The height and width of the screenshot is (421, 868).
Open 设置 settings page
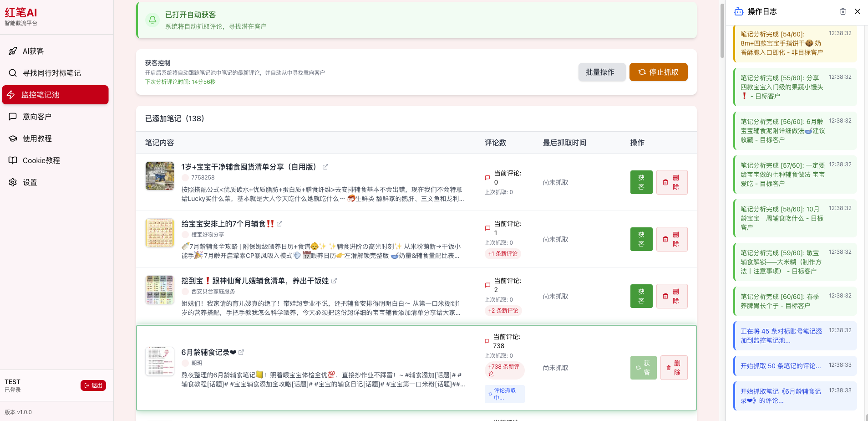pyautogui.click(x=55, y=182)
